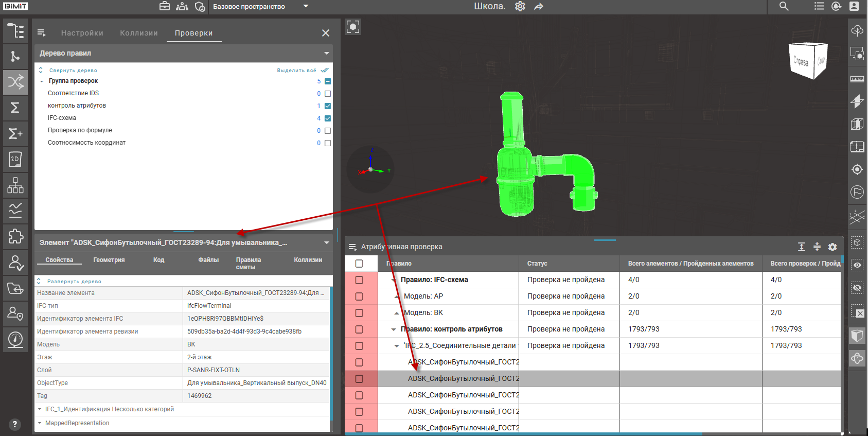Image resolution: width=868 pixels, height=436 pixels.
Task: Click the puzzle piece plugins icon
Action: (15, 236)
